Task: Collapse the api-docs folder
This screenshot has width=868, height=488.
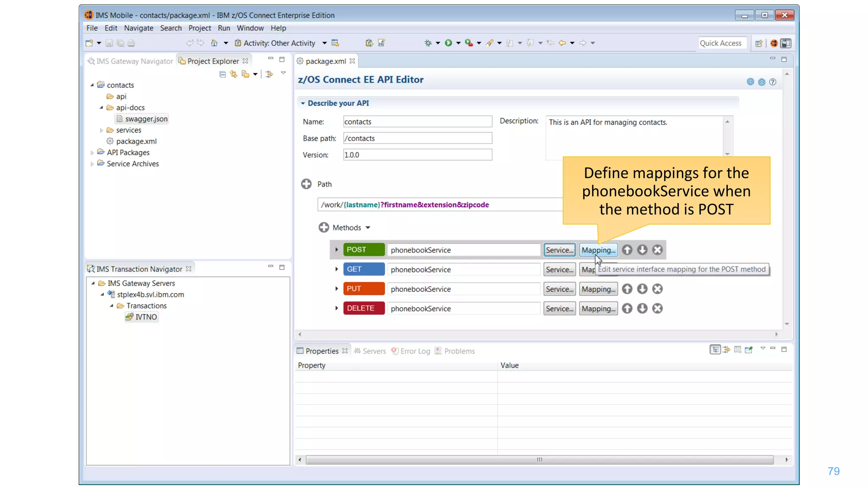Action: coord(101,108)
